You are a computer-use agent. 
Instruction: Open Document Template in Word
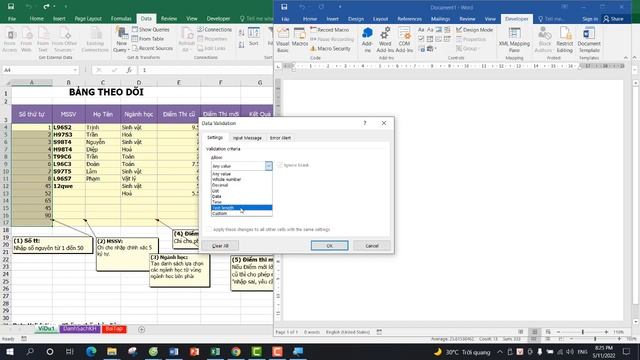[x=589, y=40]
